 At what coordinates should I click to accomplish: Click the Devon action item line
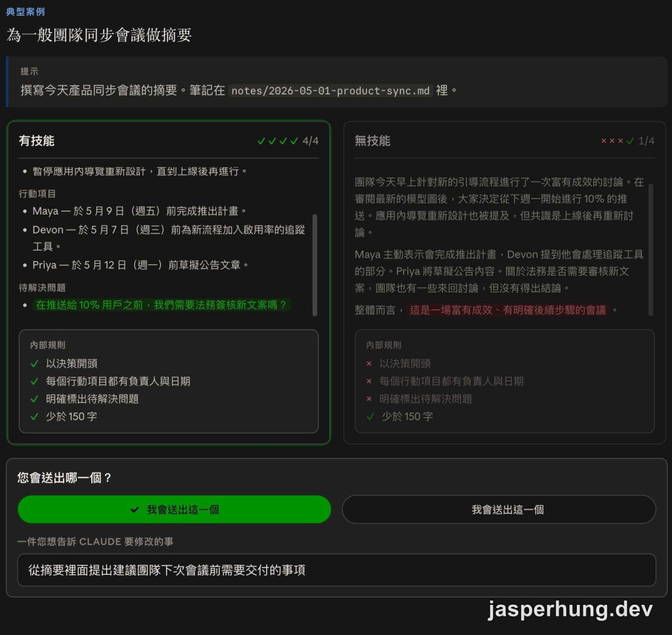169,238
